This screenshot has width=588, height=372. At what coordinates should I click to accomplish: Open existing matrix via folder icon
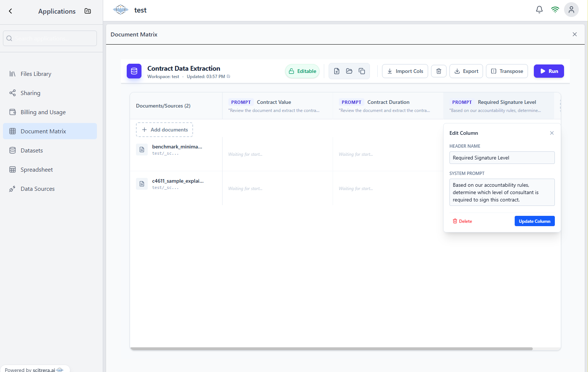[349, 71]
